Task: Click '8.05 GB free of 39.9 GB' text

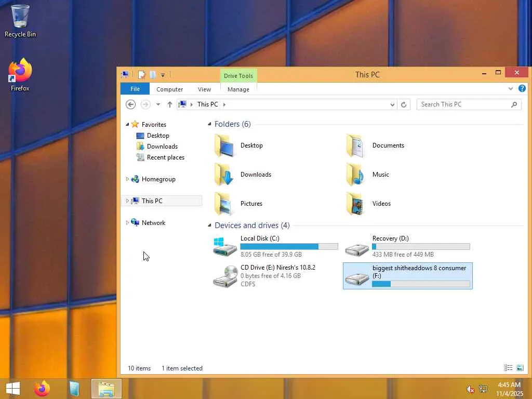Action: (x=271, y=255)
